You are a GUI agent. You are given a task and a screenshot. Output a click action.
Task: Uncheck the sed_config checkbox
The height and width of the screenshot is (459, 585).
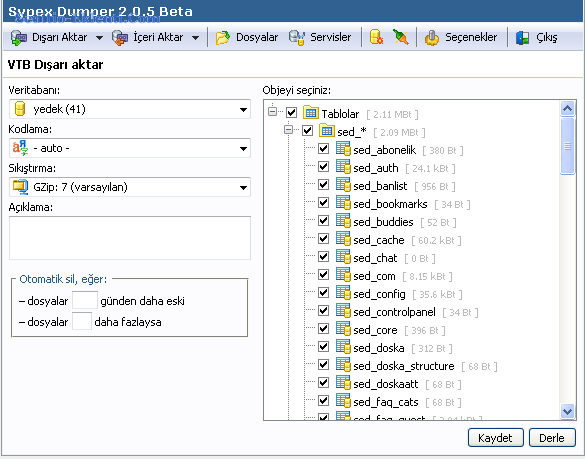click(x=323, y=293)
